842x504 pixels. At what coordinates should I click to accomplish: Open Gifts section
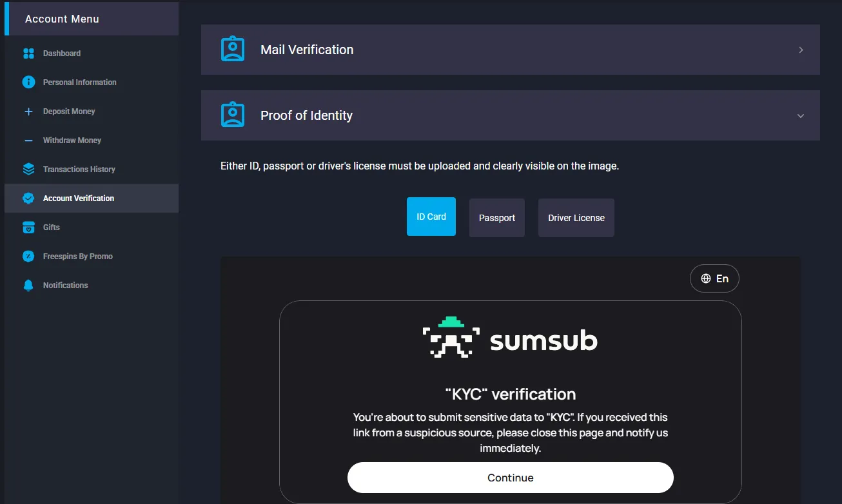point(92,228)
